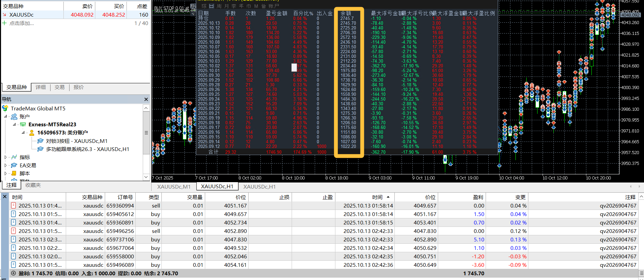Click the TradeMax Global MT5 logo icon
Viewport: 644px width, 280px height.
(x=5, y=108)
